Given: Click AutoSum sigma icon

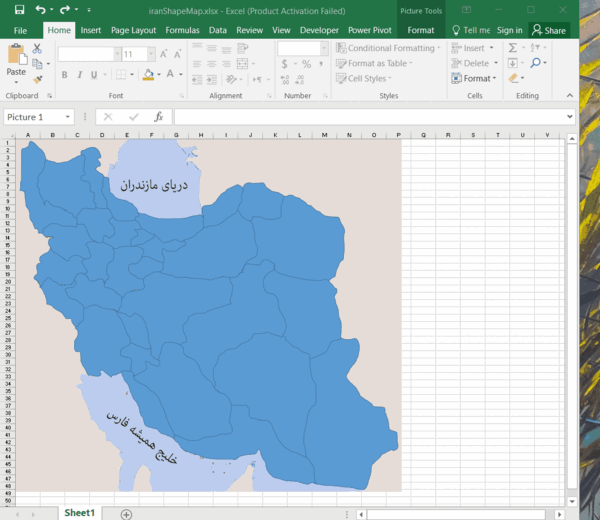Looking at the screenshot, I should tap(513, 48).
